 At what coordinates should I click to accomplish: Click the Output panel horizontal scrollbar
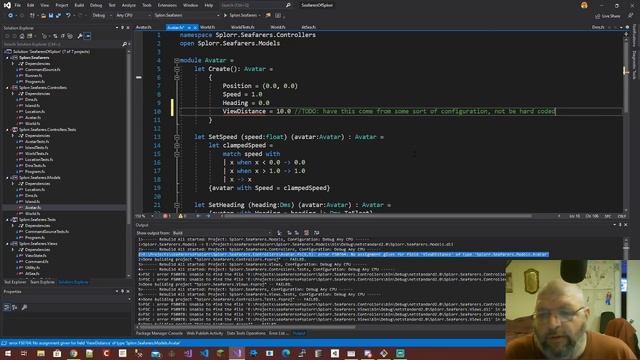[x=247, y=327]
